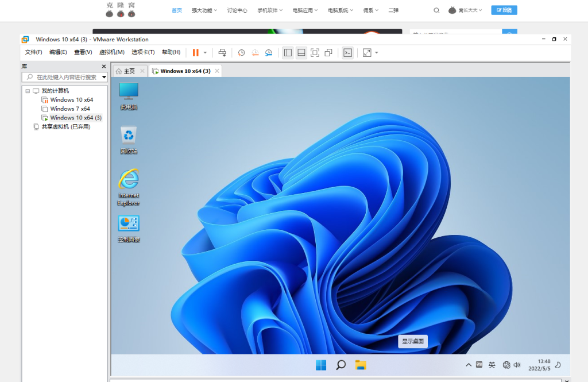Expand the 强大功能 website menu
The image size is (588, 382).
click(204, 10)
